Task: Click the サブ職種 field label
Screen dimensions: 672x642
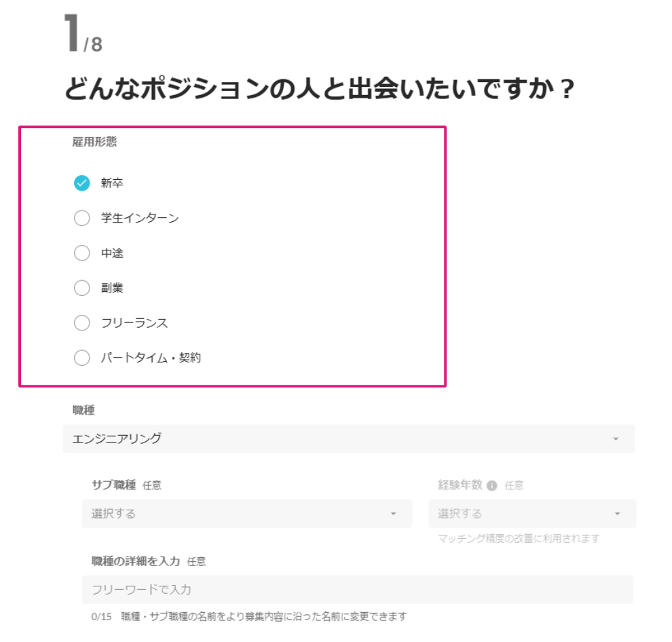Action: click(x=113, y=485)
